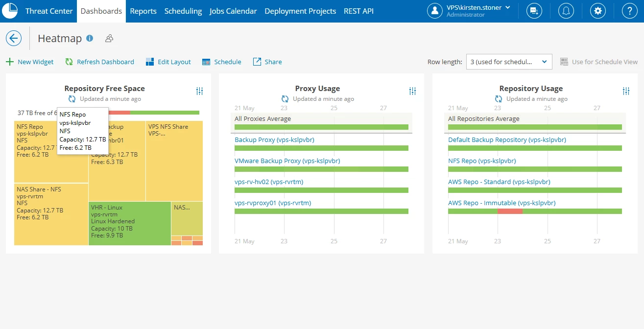Click the Heatmap dashboard title

(x=60, y=38)
